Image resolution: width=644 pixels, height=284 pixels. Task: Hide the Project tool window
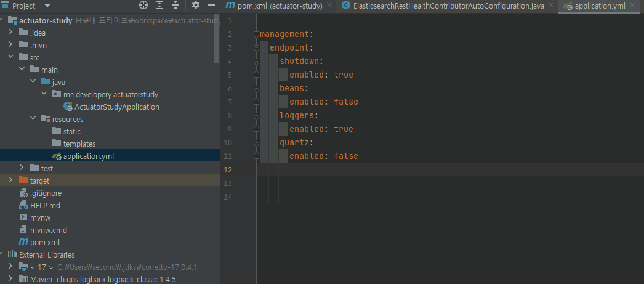click(212, 6)
